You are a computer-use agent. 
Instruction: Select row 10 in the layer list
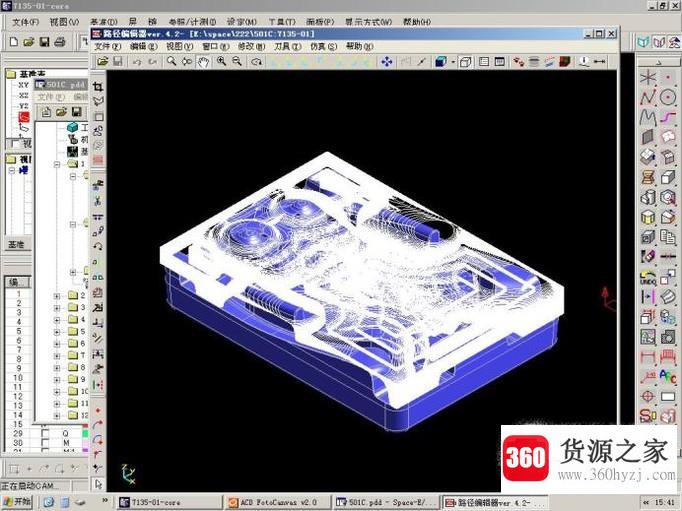[17, 377]
